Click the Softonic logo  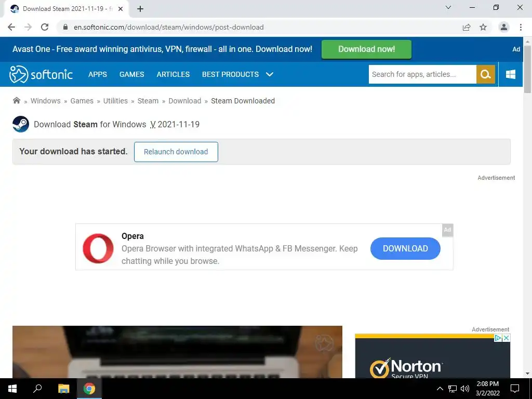click(x=41, y=74)
